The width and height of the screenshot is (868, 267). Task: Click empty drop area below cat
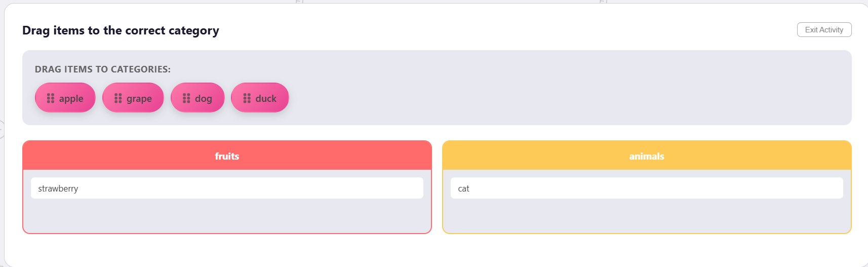[x=647, y=215]
